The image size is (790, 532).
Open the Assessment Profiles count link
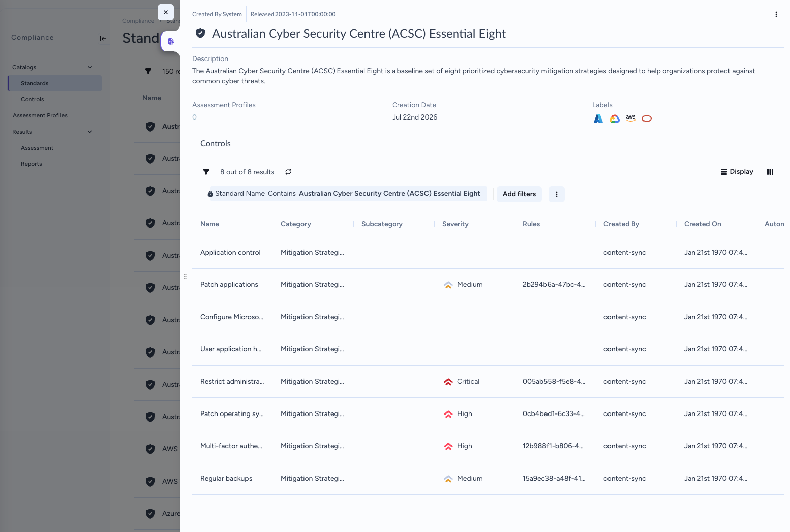coord(194,117)
